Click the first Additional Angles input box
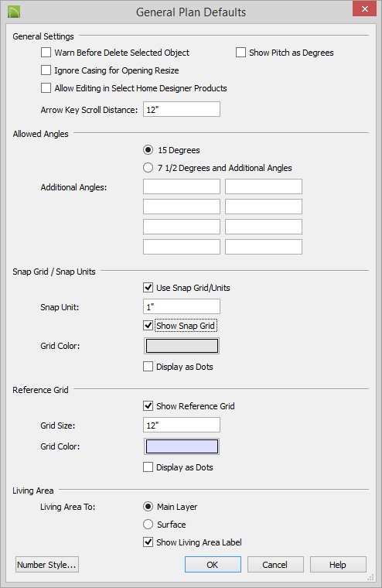The image size is (382, 588). (x=182, y=186)
